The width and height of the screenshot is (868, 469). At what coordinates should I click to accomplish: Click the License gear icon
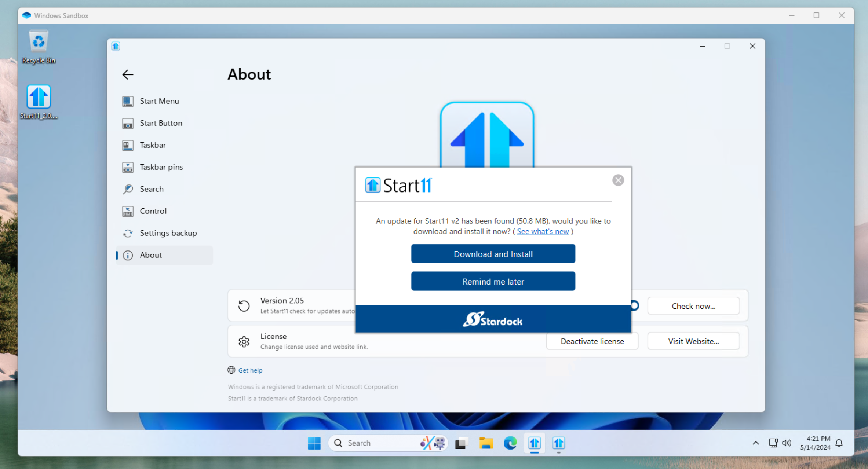(x=244, y=341)
